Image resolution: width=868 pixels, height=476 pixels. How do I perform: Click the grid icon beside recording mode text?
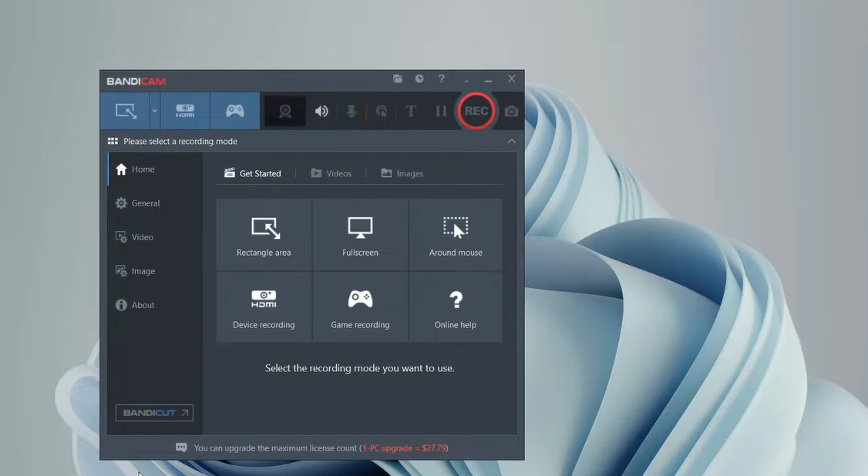pos(113,141)
